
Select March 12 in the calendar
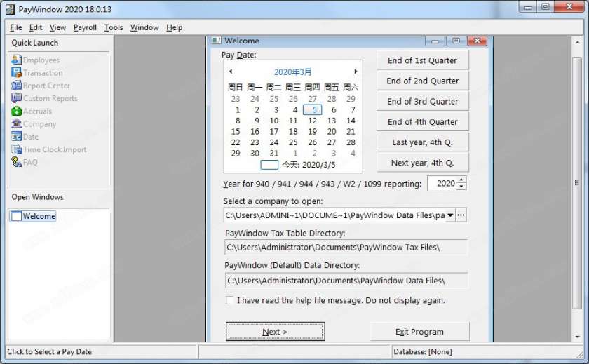[313, 121]
